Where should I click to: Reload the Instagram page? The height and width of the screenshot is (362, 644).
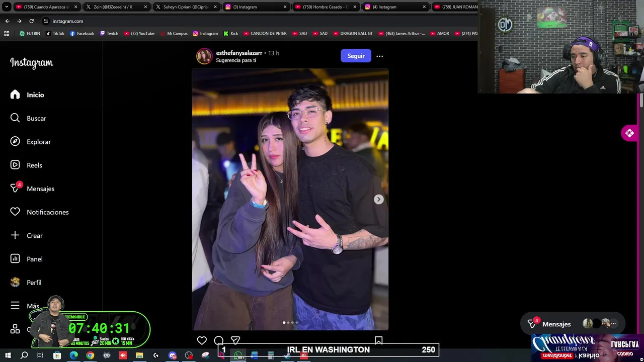(31, 21)
